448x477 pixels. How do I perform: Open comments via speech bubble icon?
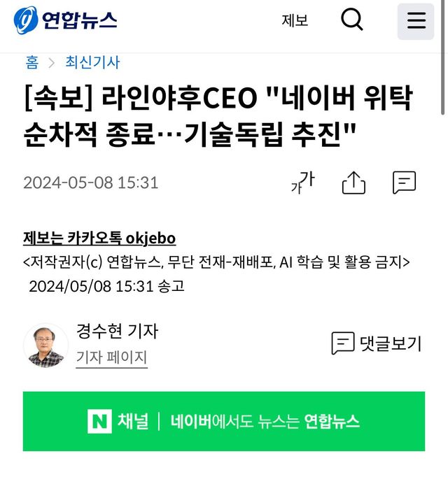[404, 183]
